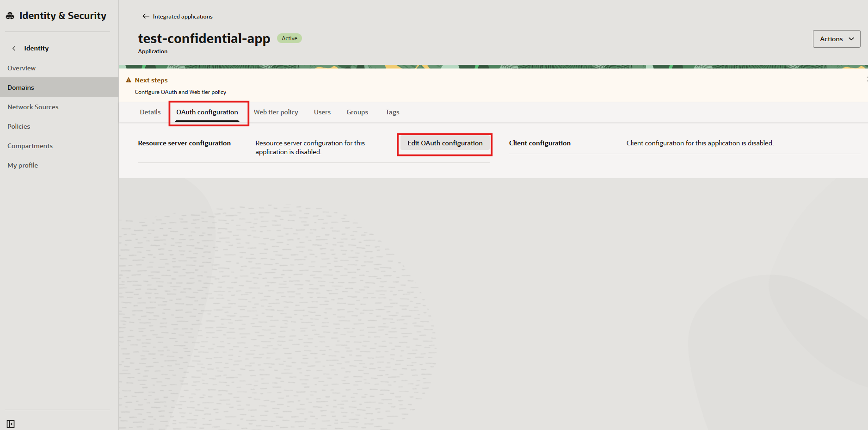
Task: Open the Web tier policy tab
Action: (x=276, y=112)
